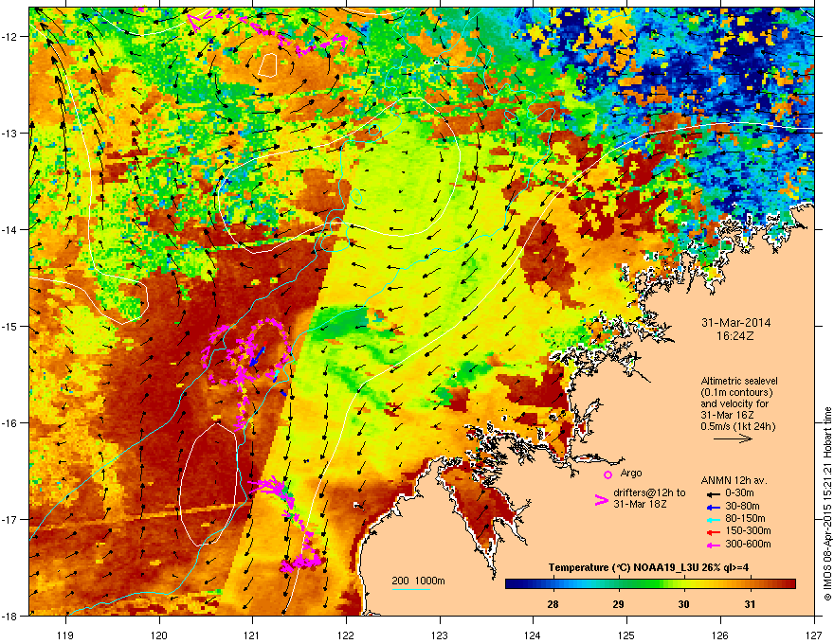
Task: Click latitude label -14 on left axis
Action: 9,229
